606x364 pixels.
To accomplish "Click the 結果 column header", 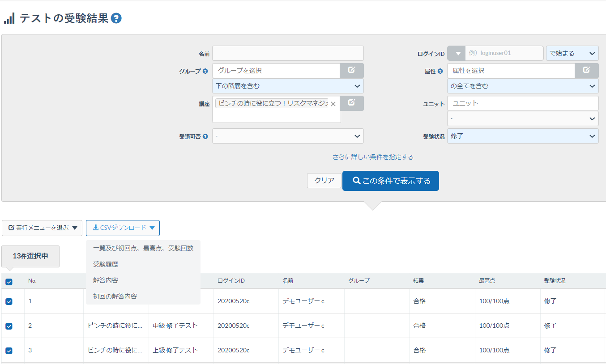I will click(x=418, y=281).
